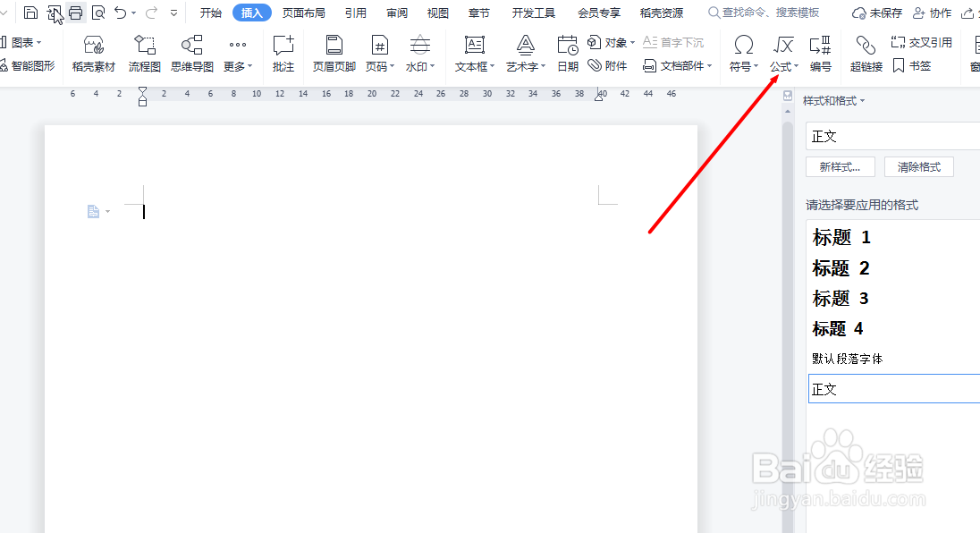The image size is (980, 533).
Task: Open the 开发工具 tab
Action: [533, 13]
